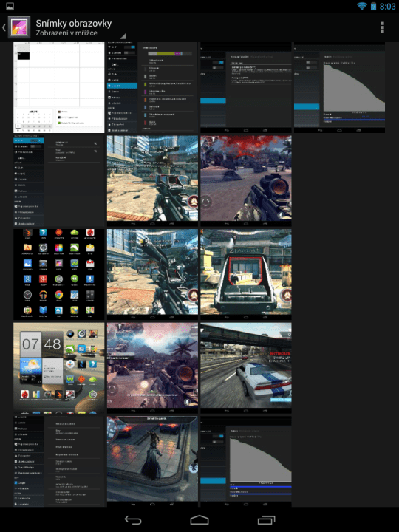The height and width of the screenshot is (532, 399).
Task: Open the settings list thumbnail in the bottom row
Action: click(58, 461)
